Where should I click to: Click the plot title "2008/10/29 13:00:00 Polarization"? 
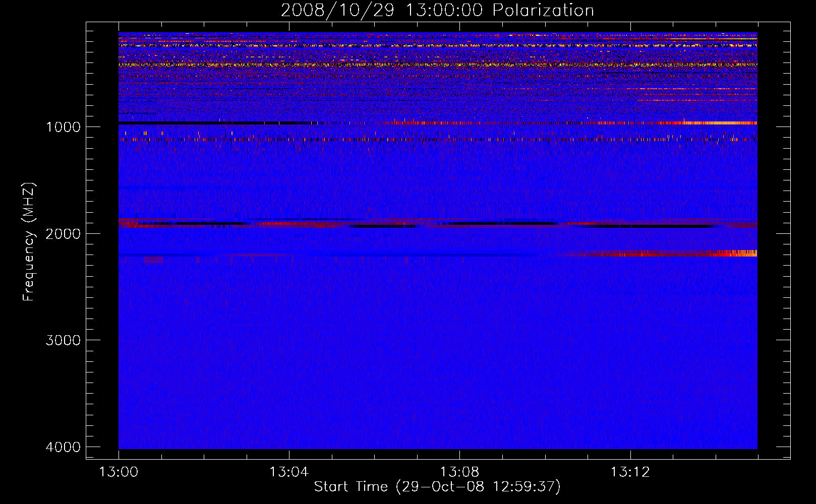tap(437, 11)
